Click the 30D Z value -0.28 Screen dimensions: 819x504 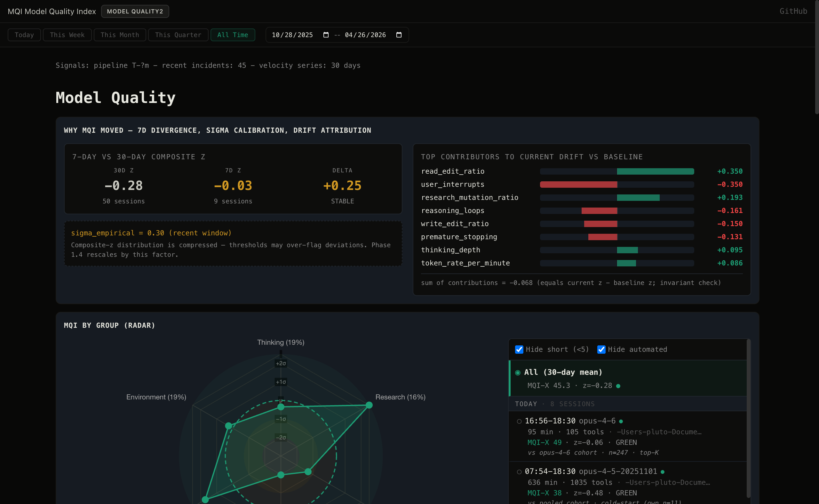click(124, 186)
